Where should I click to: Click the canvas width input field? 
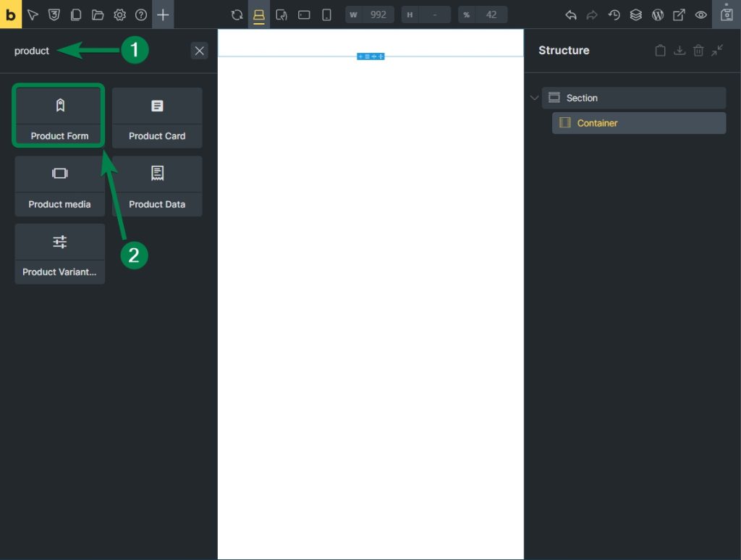[378, 14]
